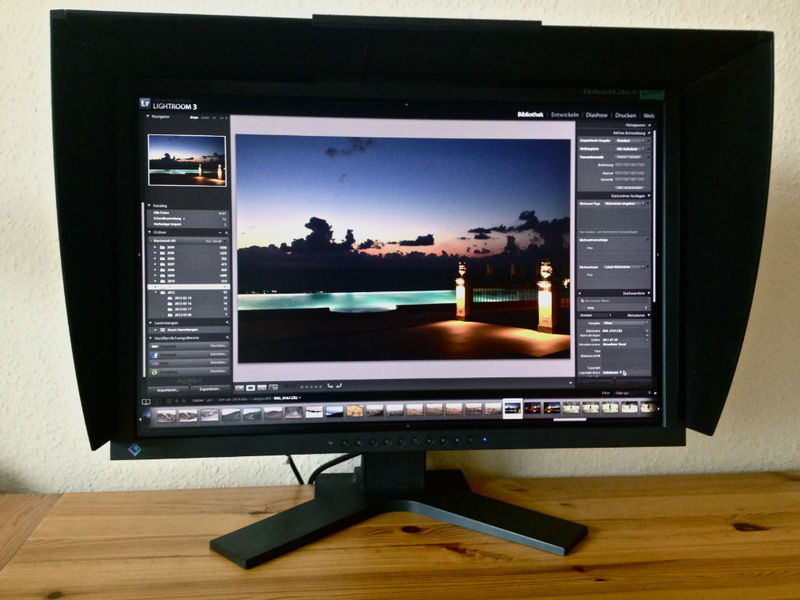Expand the Histogramm panel
This screenshot has height=600, width=800.
(x=649, y=125)
